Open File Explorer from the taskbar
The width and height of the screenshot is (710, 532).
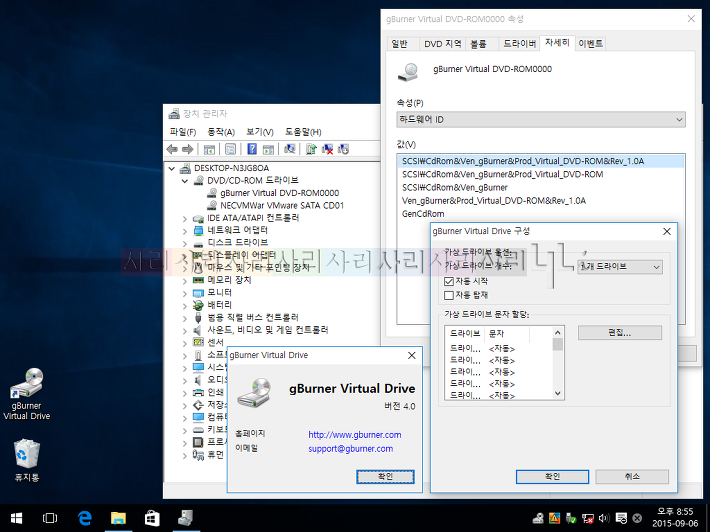118,518
